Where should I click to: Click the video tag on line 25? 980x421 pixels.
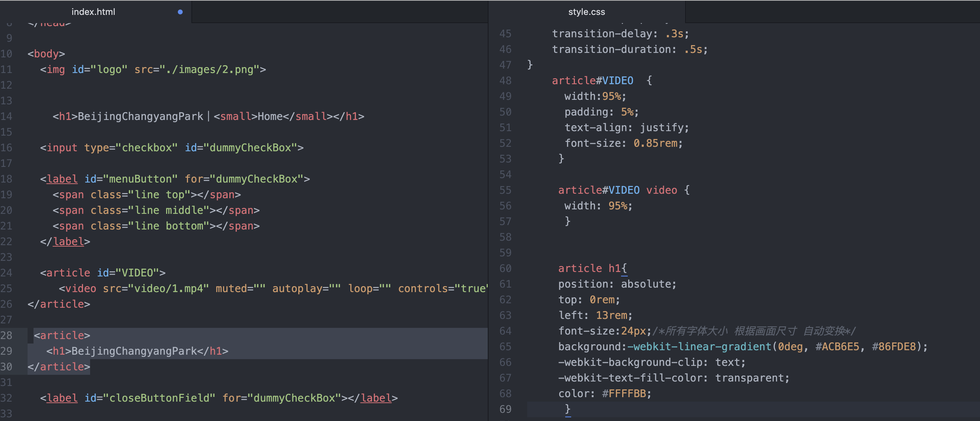point(80,288)
